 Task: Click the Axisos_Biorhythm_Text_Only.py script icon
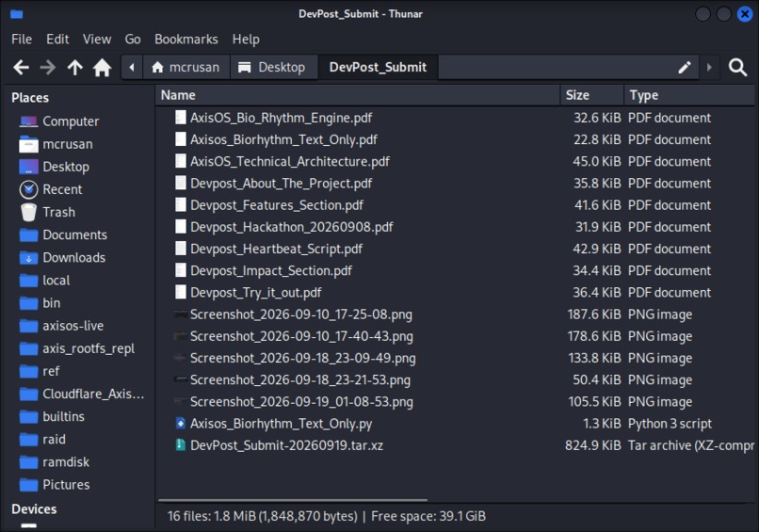(181, 424)
